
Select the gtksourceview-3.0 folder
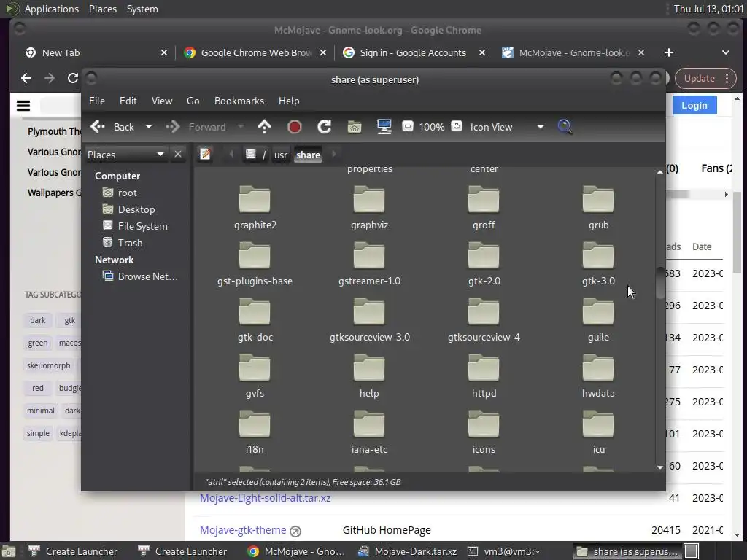tap(369, 321)
